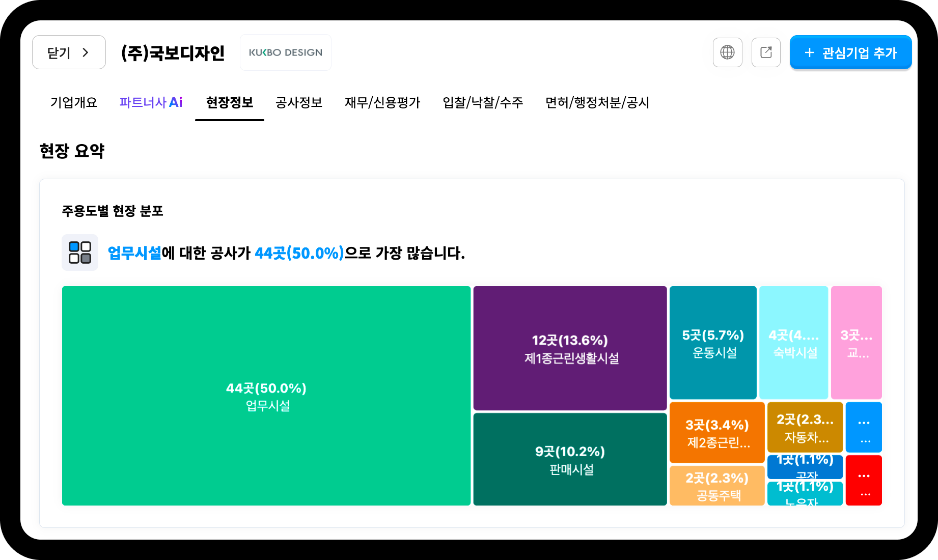Select the blue 공장 1곳 block
This screenshot has width=938, height=560.
pyautogui.click(x=805, y=467)
